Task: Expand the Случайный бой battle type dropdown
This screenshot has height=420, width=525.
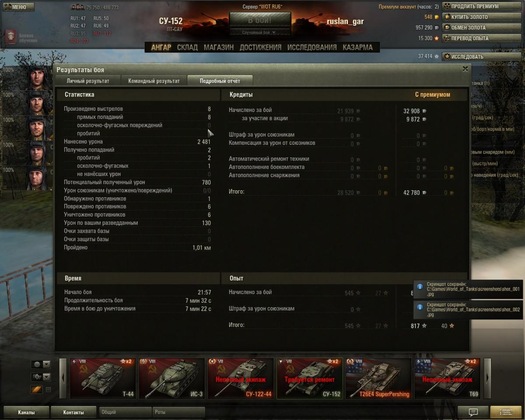Action: [260, 32]
